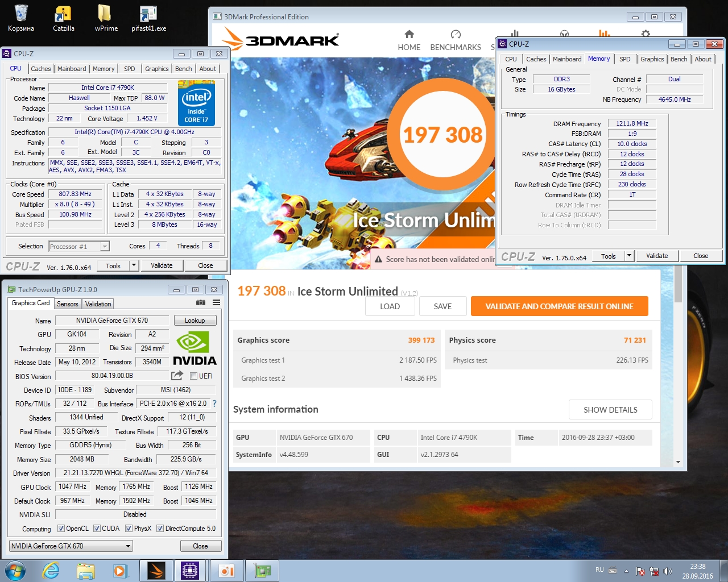Click SHOW DETAILS in System information
The height and width of the screenshot is (582, 728).
click(x=610, y=410)
